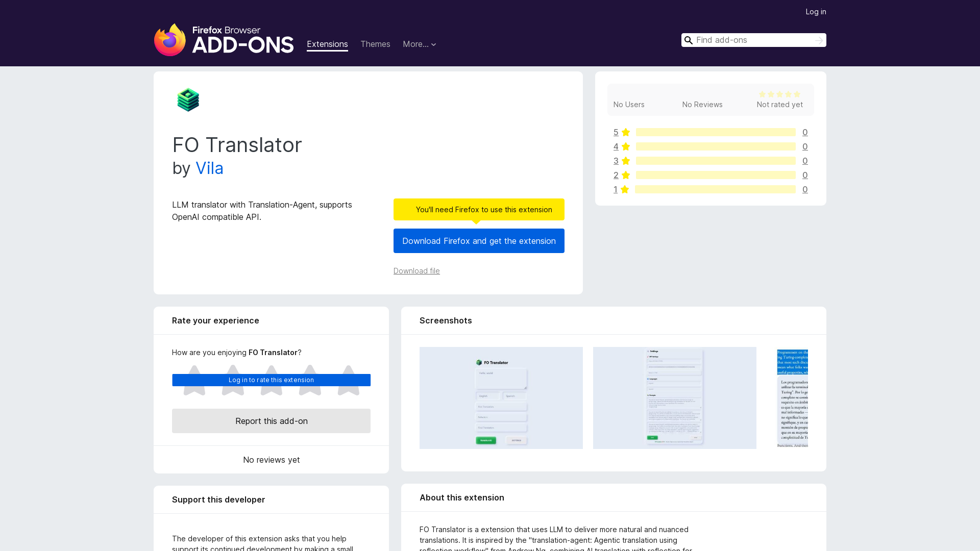This screenshot has height=551, width=980.
Task: Click the 4-star rating bar
Action: [x=716, y=146]
